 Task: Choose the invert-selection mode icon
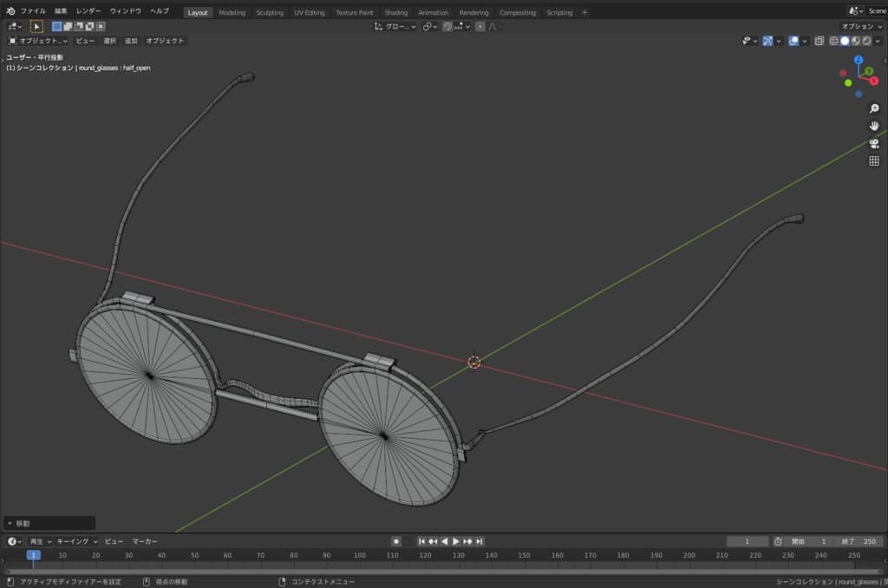point(89,26)
